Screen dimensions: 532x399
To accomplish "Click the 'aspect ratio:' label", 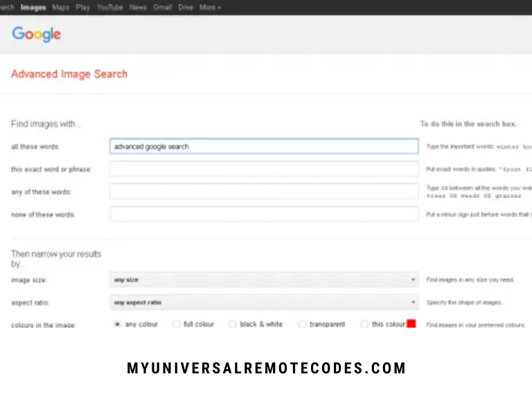I will tap(30, 303).
